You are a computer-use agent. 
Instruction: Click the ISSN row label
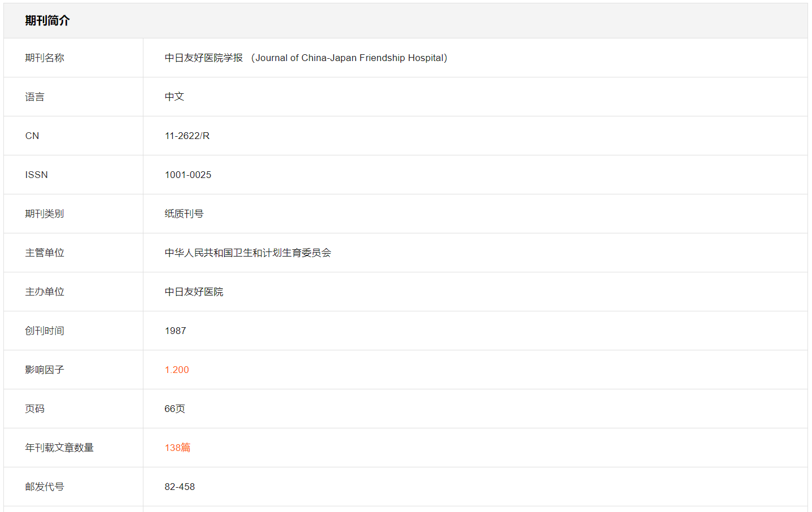pyautogui.click(x=37, y=175)
